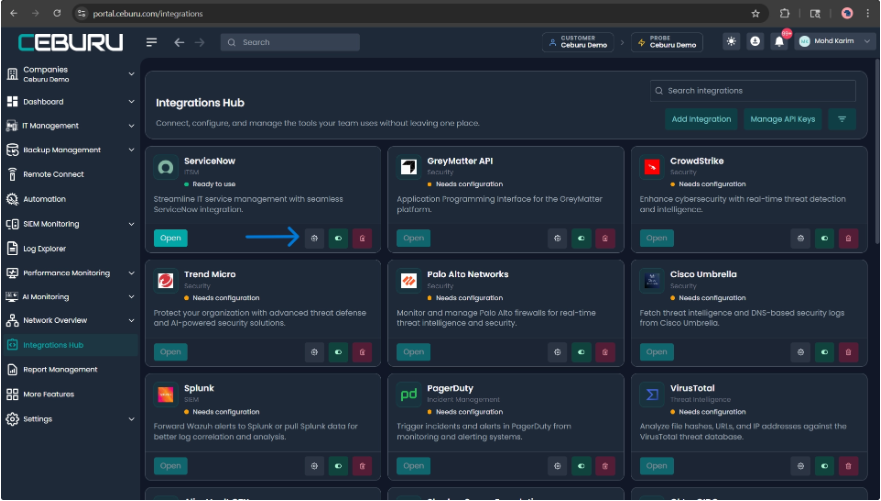Click the account circle icon in header
This screenshot has height=501, width=881.
pos(755,42)
